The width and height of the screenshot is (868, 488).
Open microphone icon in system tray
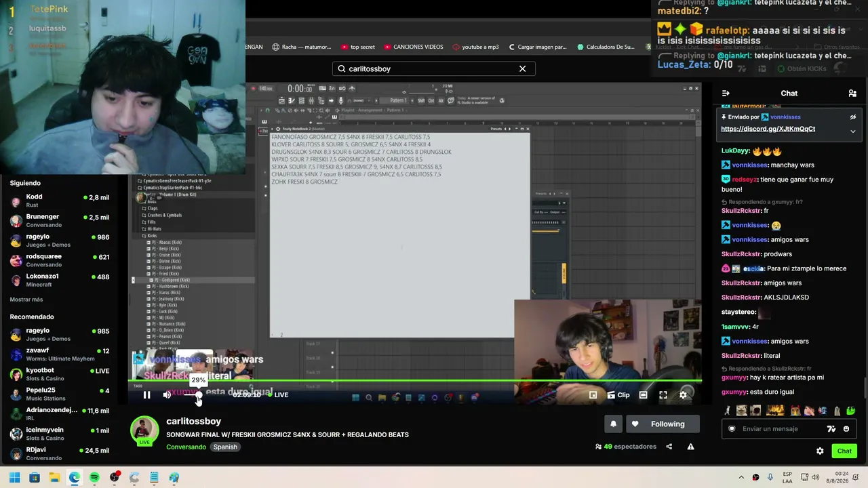(x=771, y=477)
